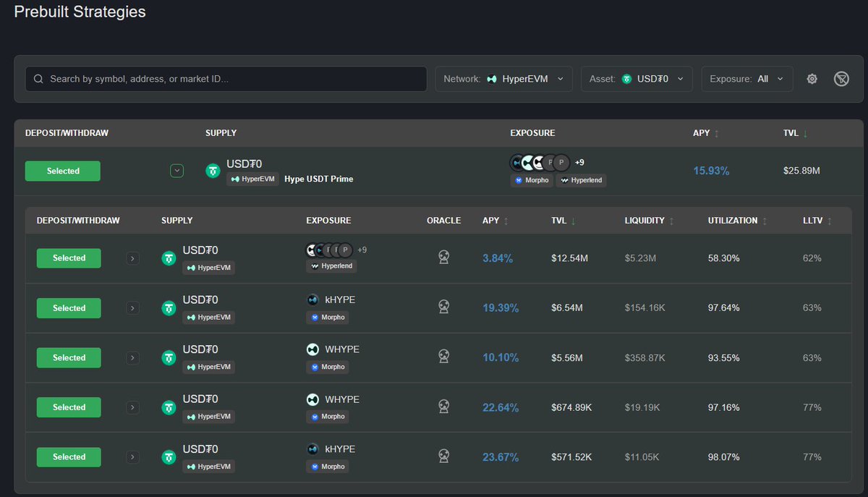Click the 15.93% APY value
Screen dimensions: 868x497
tap(711, 171)
